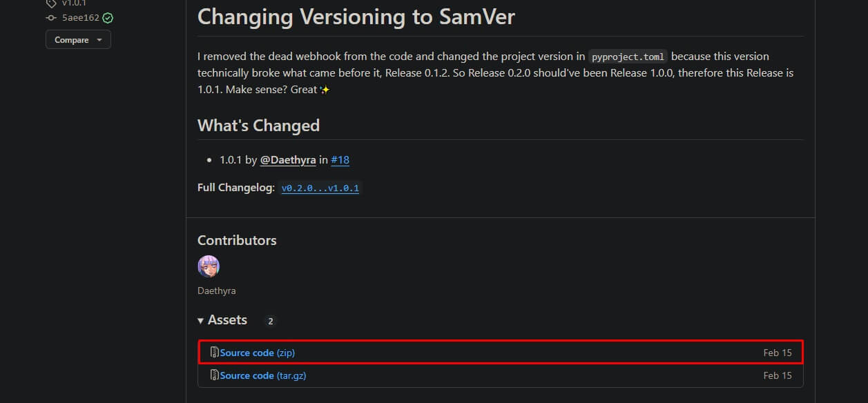Screen dimensions: 868x403
Task: Click the tar.gz file icon in Assets
Action: coord(215,375)
